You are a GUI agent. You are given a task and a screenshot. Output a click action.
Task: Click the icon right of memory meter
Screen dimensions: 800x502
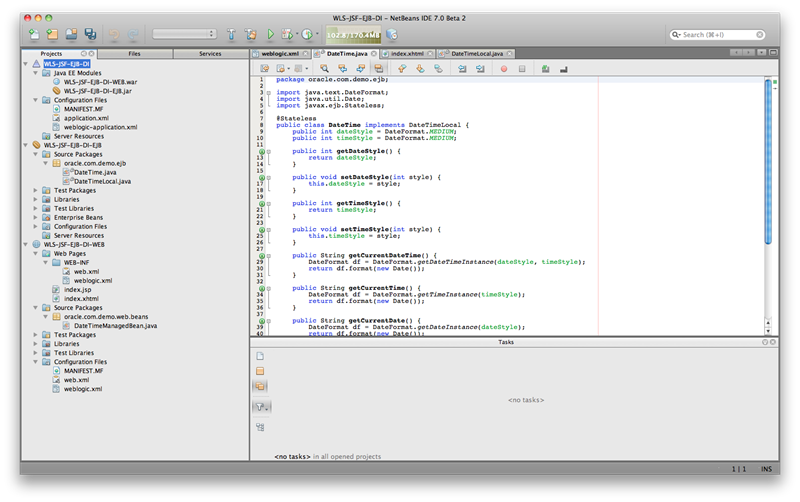coord(392,34)
